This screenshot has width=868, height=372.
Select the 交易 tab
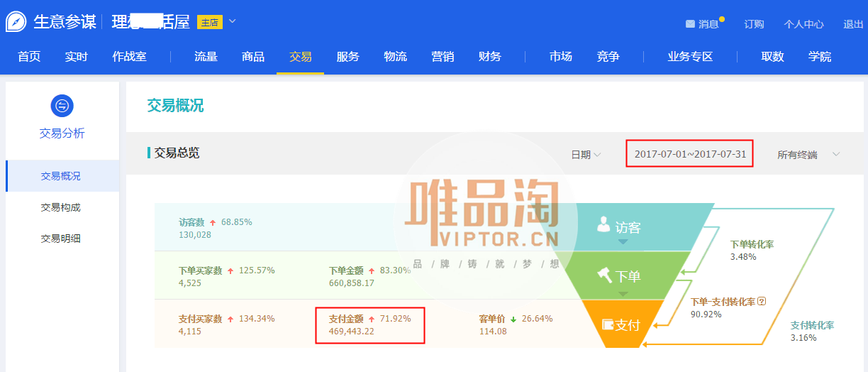tap(301, 57)
